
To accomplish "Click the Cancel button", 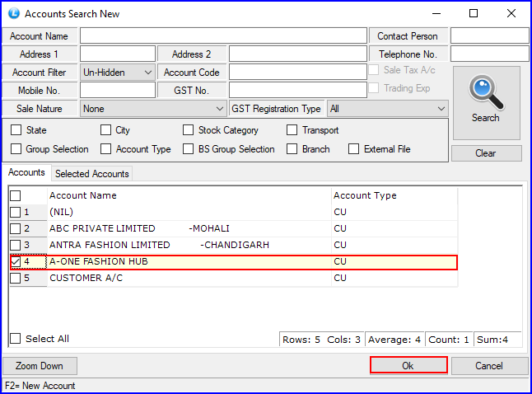I will coord(489,365).
